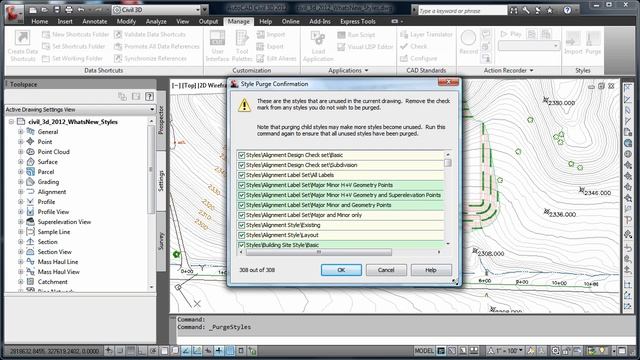Click the Run Script icon
The image size is (640, 360).
click(x=341, y=35)
